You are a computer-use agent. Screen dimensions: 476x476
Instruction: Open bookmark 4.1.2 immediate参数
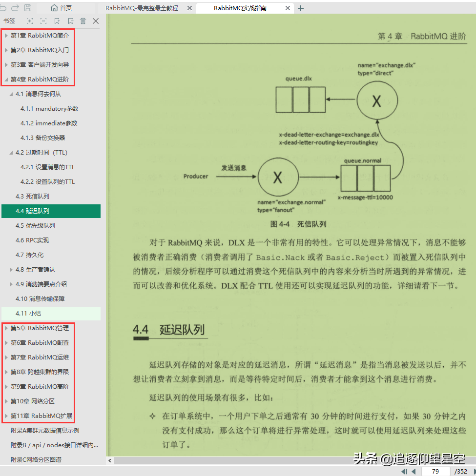point(49,123)
